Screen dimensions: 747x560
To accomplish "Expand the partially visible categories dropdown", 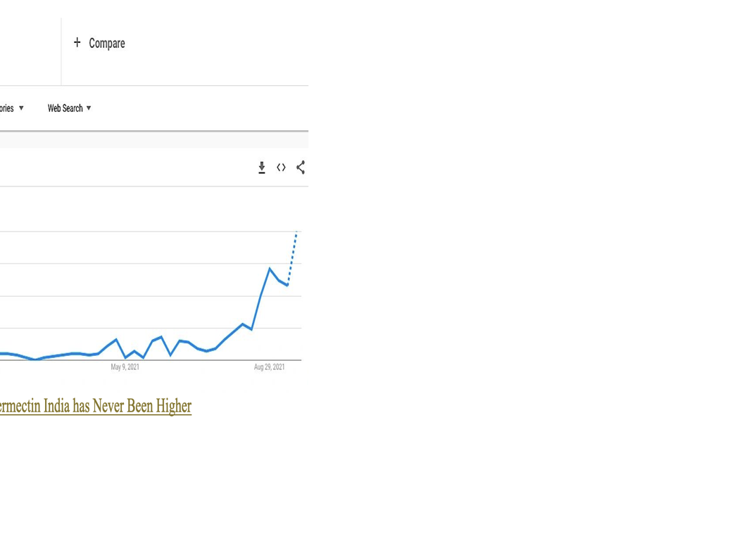I will (7, 108).
